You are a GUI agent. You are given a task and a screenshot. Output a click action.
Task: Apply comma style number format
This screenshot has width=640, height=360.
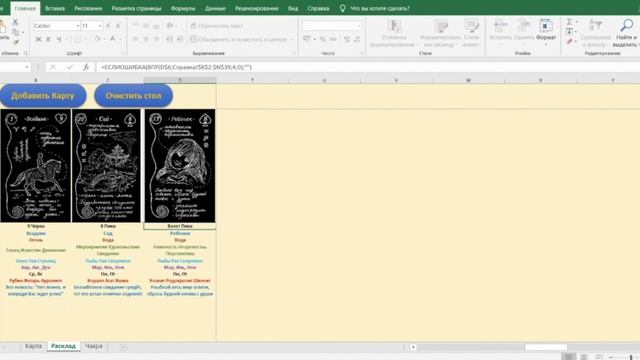[x=333, y=39]
